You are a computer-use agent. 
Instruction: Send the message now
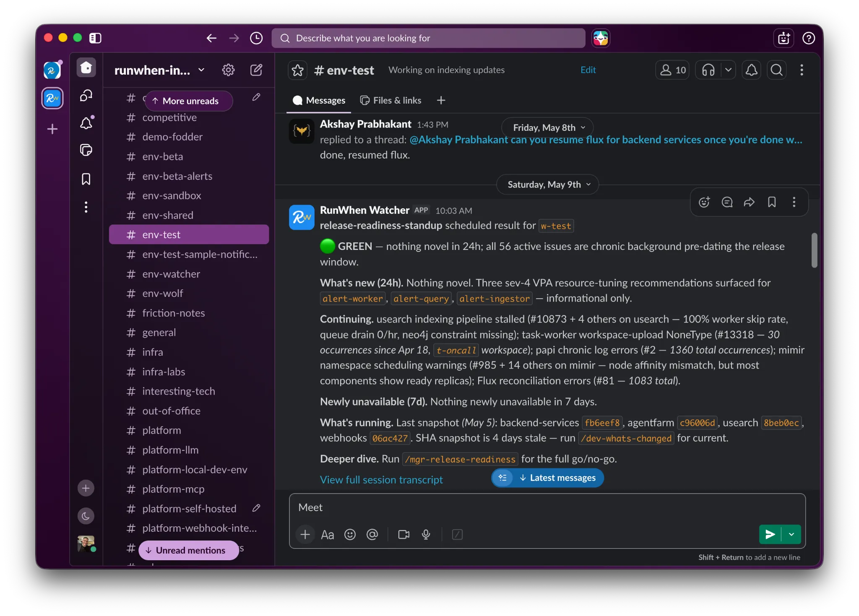tap(770, 534)
